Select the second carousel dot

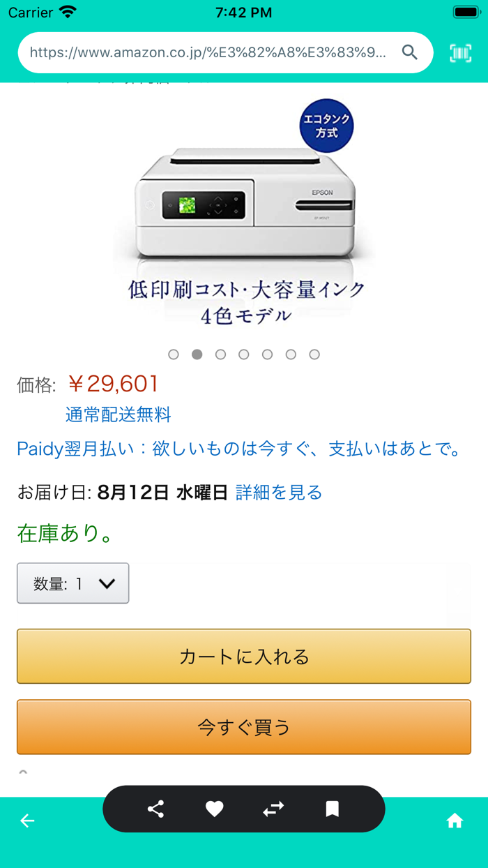tap(197, 354)
